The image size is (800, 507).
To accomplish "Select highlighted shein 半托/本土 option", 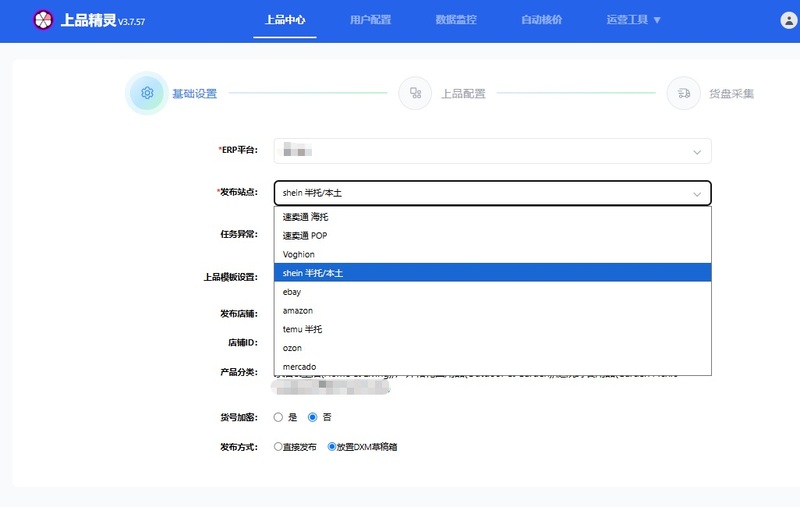I will click(x=492, y=273).
